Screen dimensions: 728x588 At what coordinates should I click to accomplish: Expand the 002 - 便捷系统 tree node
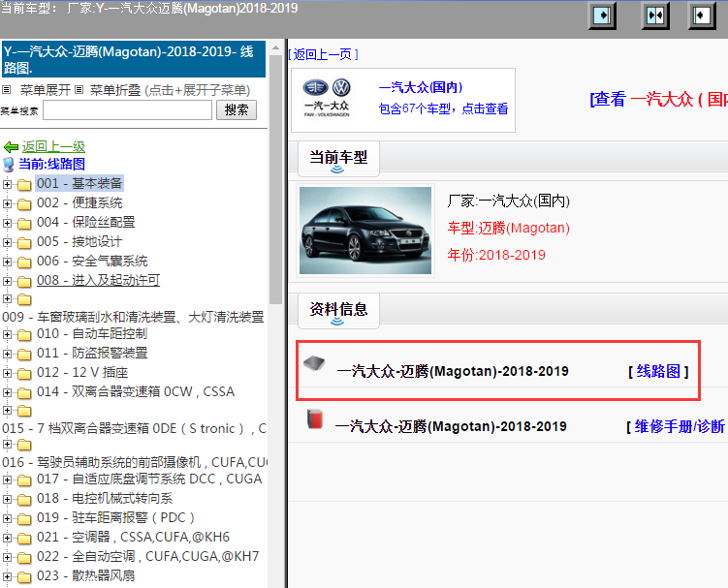7,203
